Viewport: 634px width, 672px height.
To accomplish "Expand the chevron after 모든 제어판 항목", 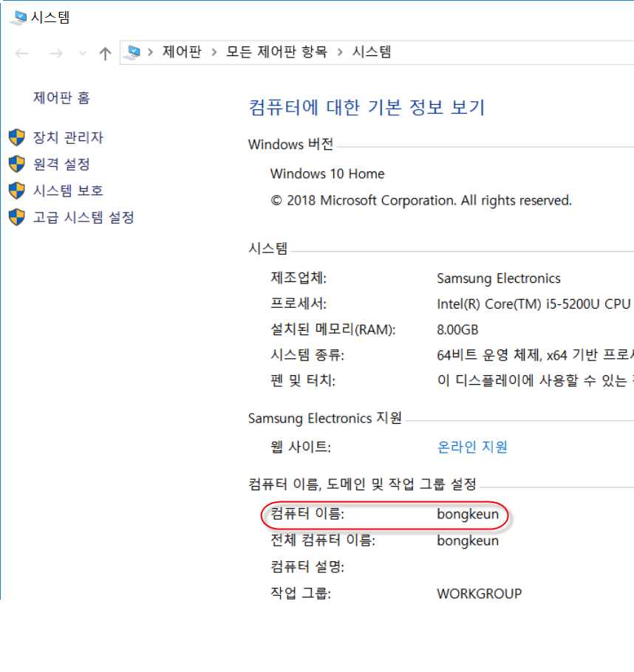I will pos(340,52).
